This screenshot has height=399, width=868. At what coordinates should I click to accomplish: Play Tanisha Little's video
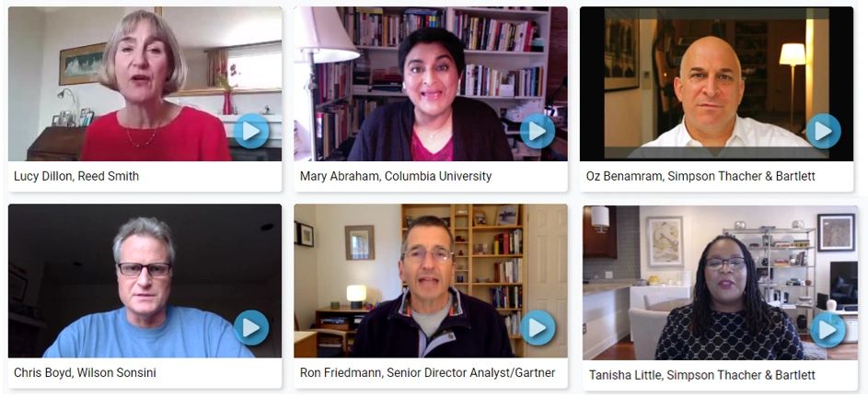(827, 330)
